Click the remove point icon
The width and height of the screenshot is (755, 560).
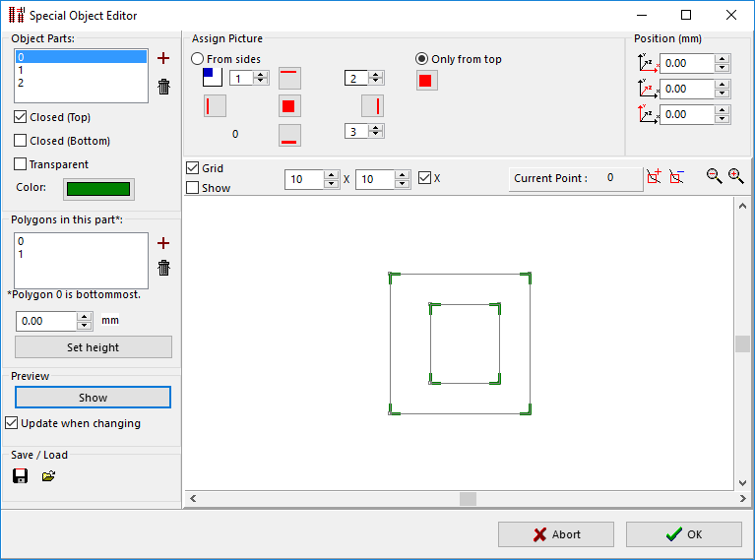tap(676, 177)
